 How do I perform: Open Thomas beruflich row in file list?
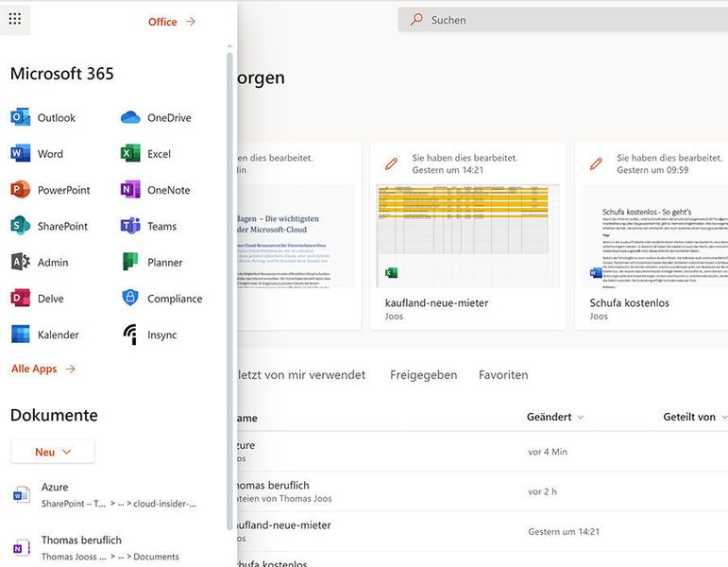coord(483,491)
